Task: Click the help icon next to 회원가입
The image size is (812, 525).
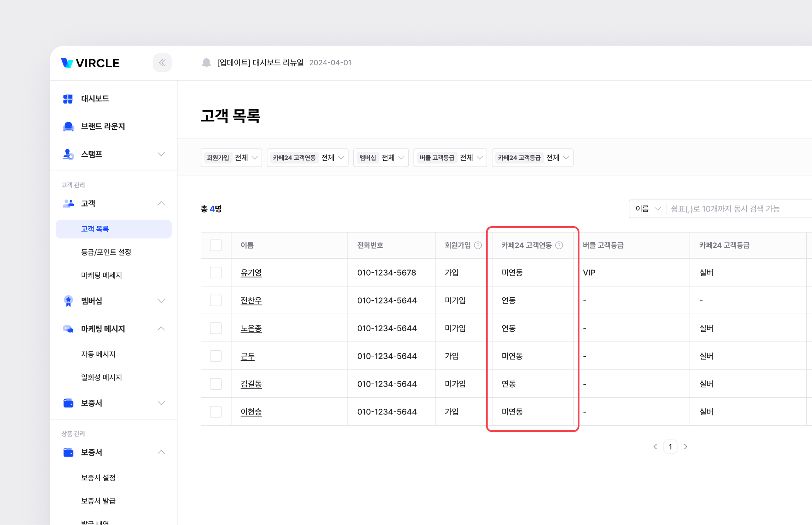Action: (478, 245)
